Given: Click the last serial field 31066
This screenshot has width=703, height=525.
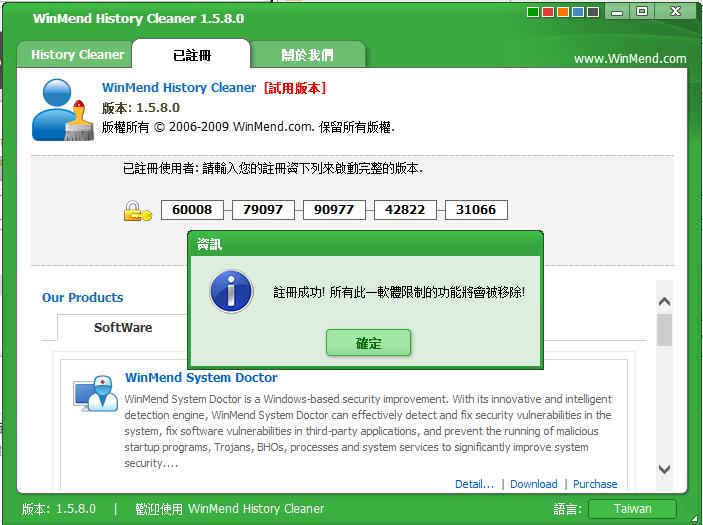Looking at the screenshot, I should 476,210.
